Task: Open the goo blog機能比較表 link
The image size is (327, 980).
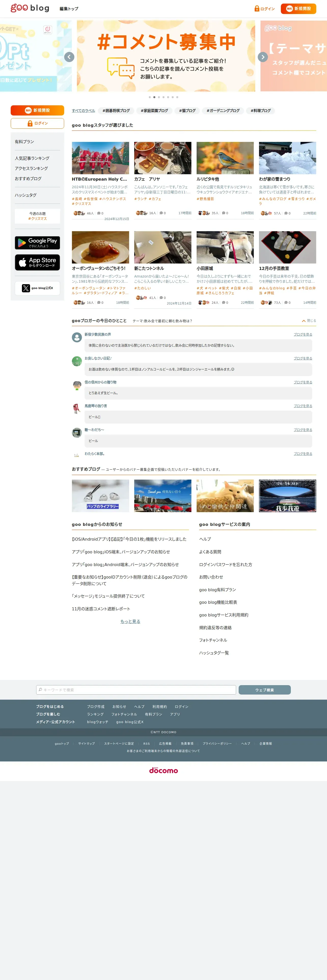Action: click(x=218, y=602)
